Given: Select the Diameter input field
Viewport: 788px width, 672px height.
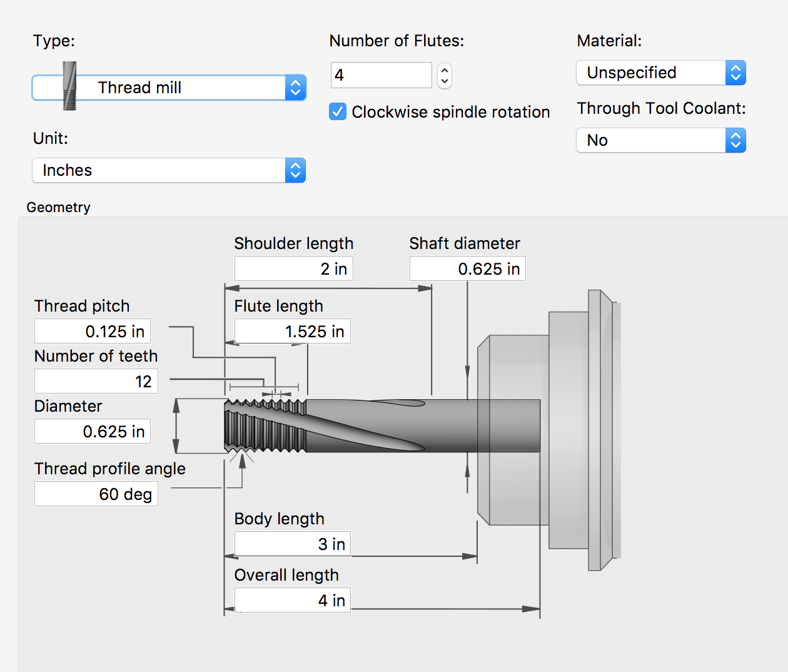Looking at the screenshot, I should tap(93, 432).
